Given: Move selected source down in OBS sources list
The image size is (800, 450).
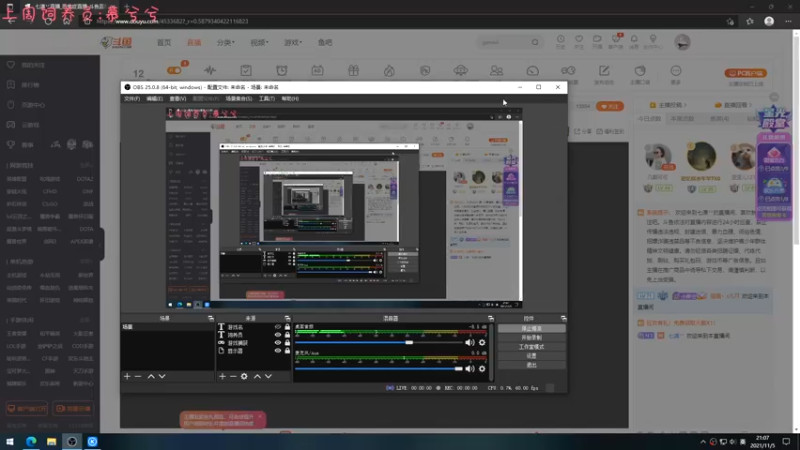Looking at the screenshot, I should pos(268,377).
